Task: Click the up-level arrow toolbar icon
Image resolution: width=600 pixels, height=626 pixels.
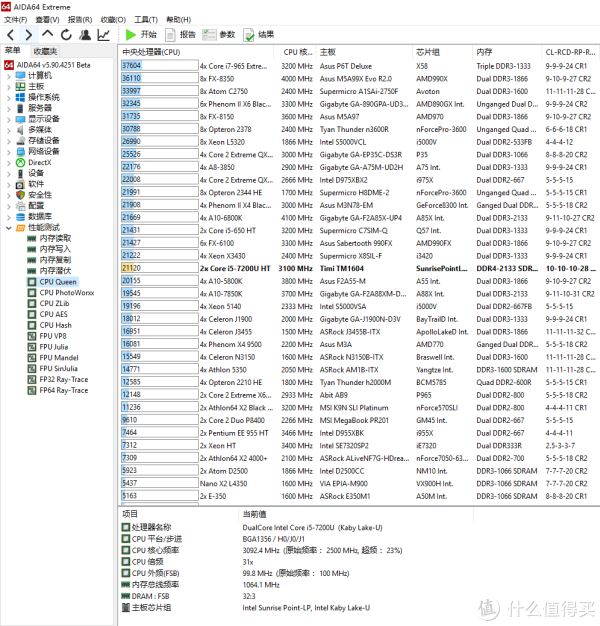Action: (x=48, y=34)
